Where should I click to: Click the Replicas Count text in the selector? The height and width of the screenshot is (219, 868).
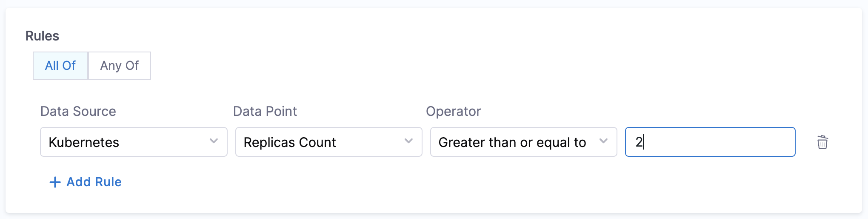coord(290,142)
